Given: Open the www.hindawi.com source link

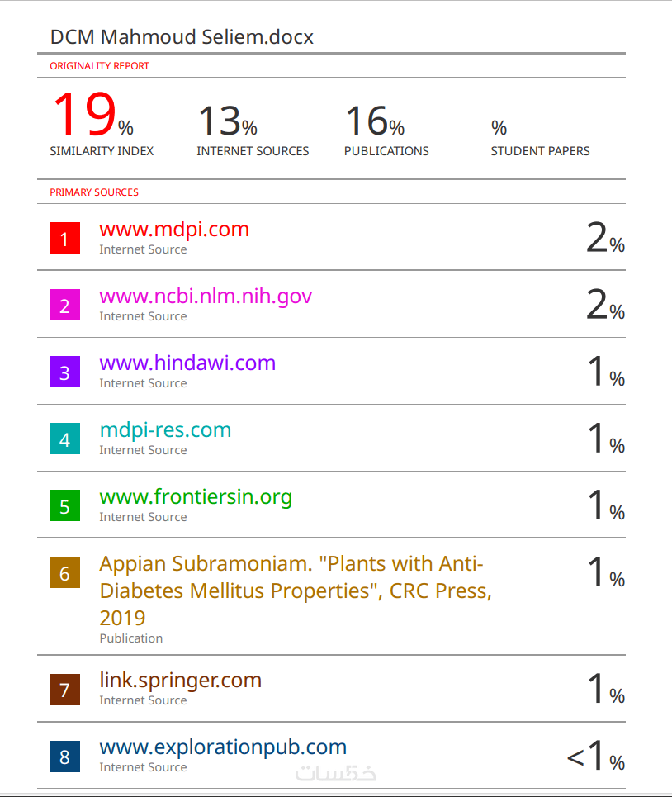Looking at the screenshot, I should [187, 363].
